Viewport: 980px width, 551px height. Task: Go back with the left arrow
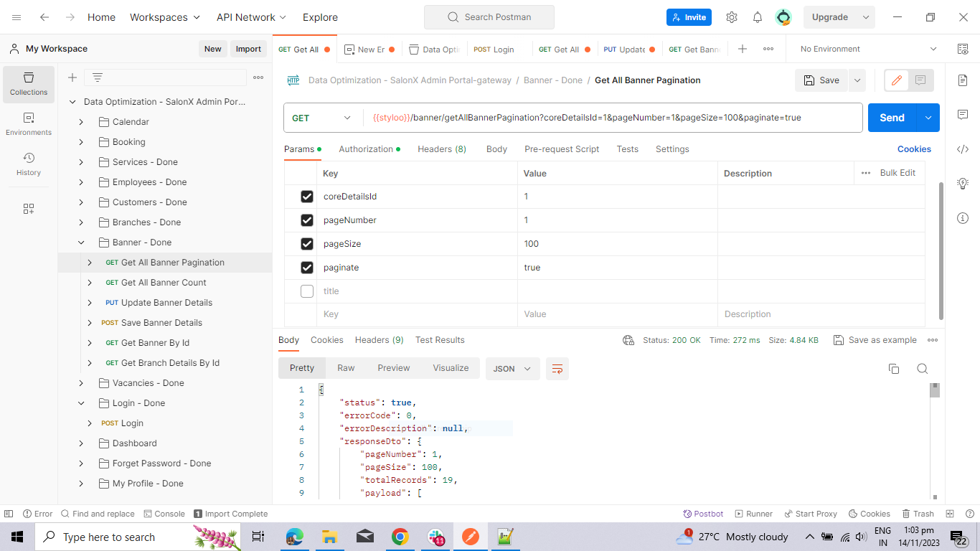click(44, 17)
